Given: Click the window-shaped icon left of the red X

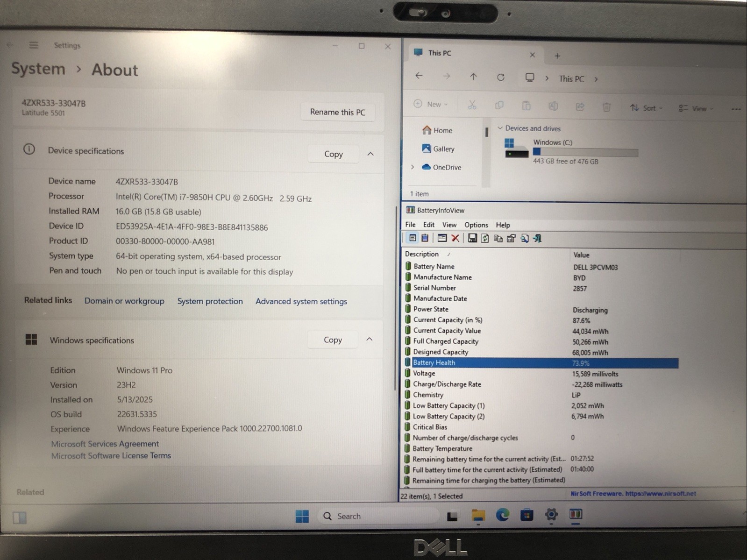Looking at the screenshot, I should [x=442, y=238].
